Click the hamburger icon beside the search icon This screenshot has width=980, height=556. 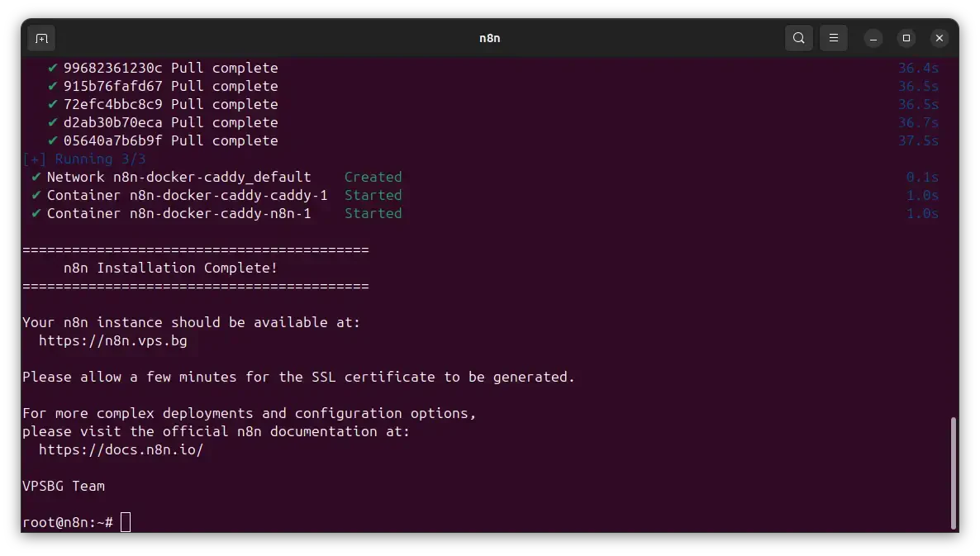pyautogui.click(x=833, y=38)
